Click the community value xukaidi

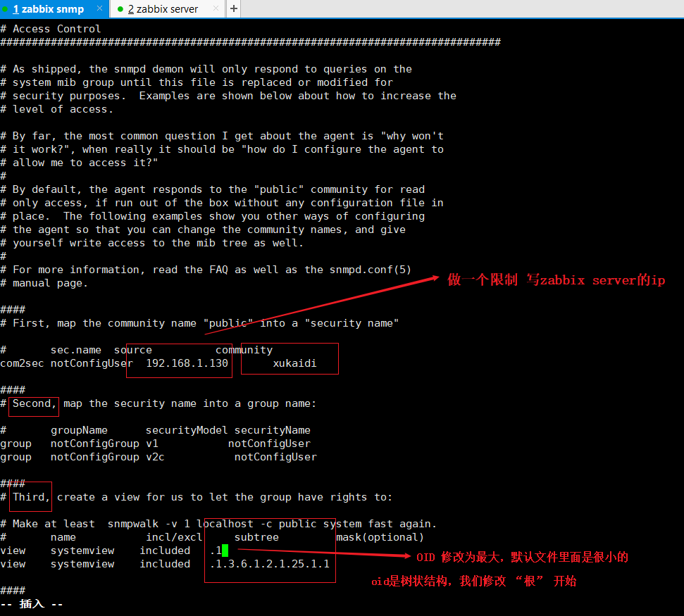pyautogui.click(x=294, y=363)
